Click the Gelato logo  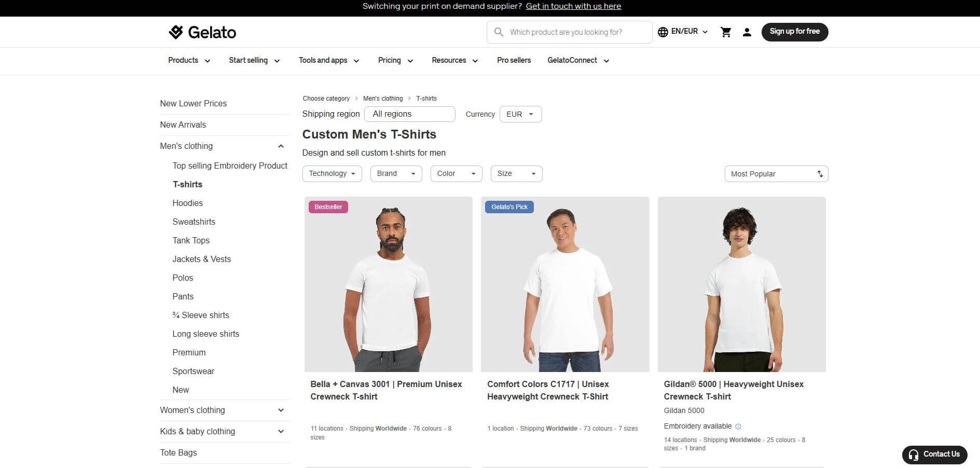pyautogui.click(x=202, y=32)
